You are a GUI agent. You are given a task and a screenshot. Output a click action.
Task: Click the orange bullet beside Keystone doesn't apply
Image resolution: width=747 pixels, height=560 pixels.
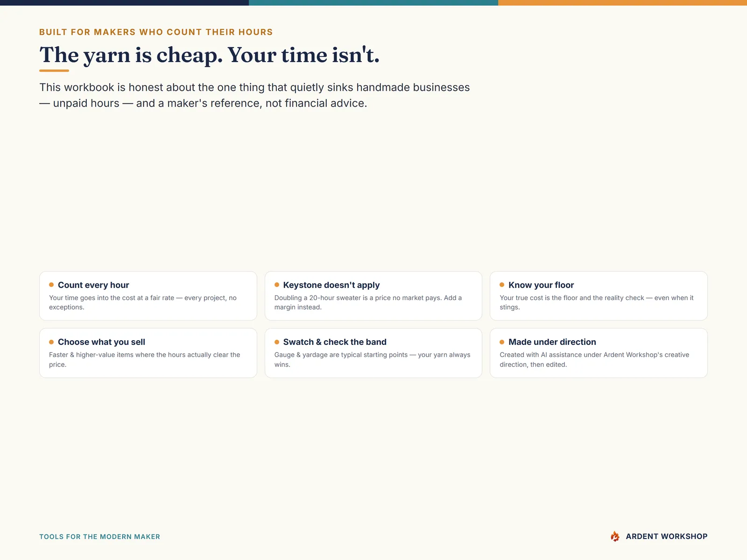(277, 285)
